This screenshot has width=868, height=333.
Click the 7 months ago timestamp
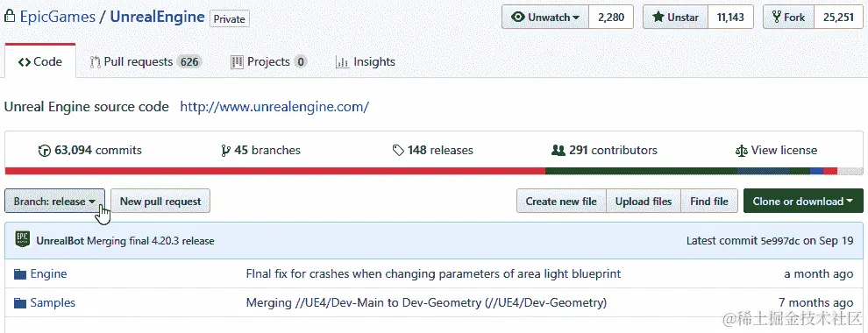tap(816, 302)
